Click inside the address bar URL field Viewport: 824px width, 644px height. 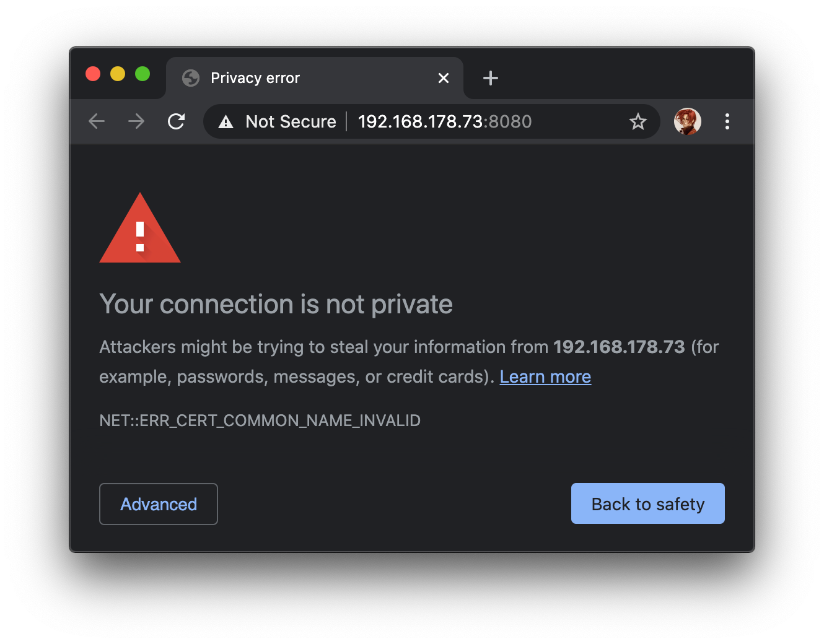444,121
